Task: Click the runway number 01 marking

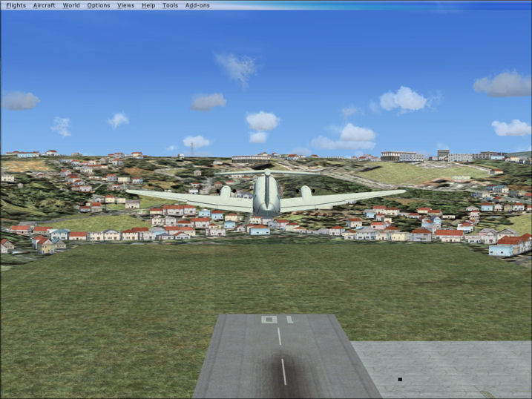Action: (278, 320)
